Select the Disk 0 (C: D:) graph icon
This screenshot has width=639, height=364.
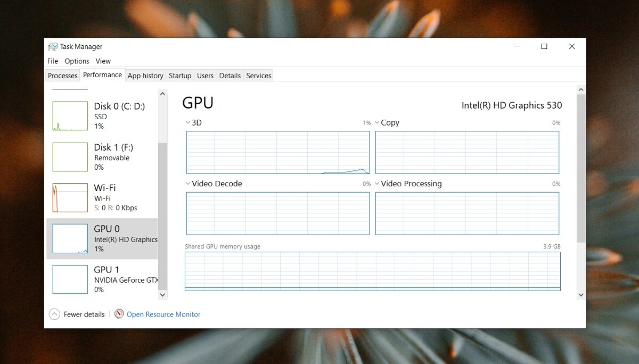coord(70,115)
